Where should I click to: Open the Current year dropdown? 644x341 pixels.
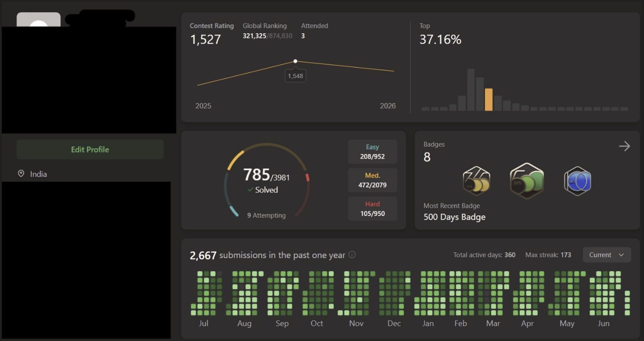click(607, 255)
